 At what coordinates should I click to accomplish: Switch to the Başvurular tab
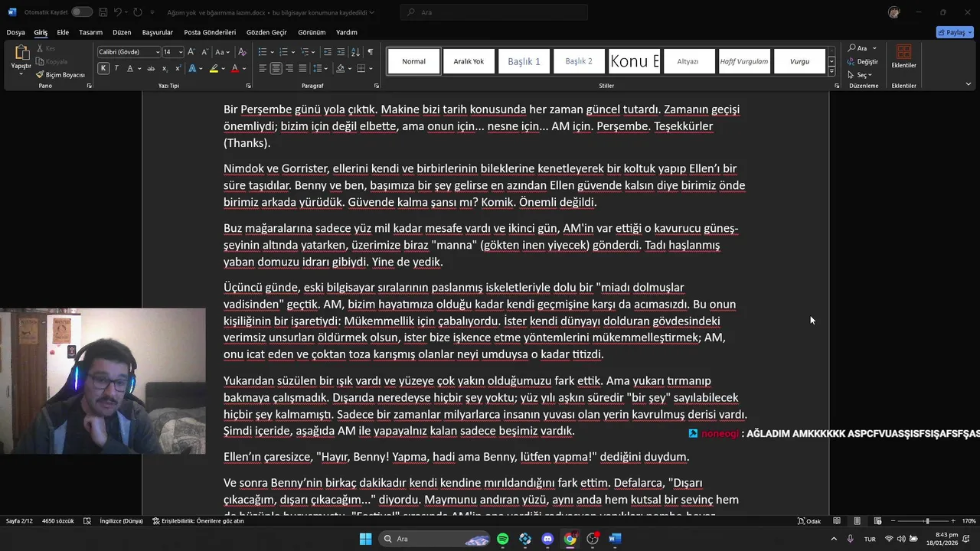coord(158,32)
